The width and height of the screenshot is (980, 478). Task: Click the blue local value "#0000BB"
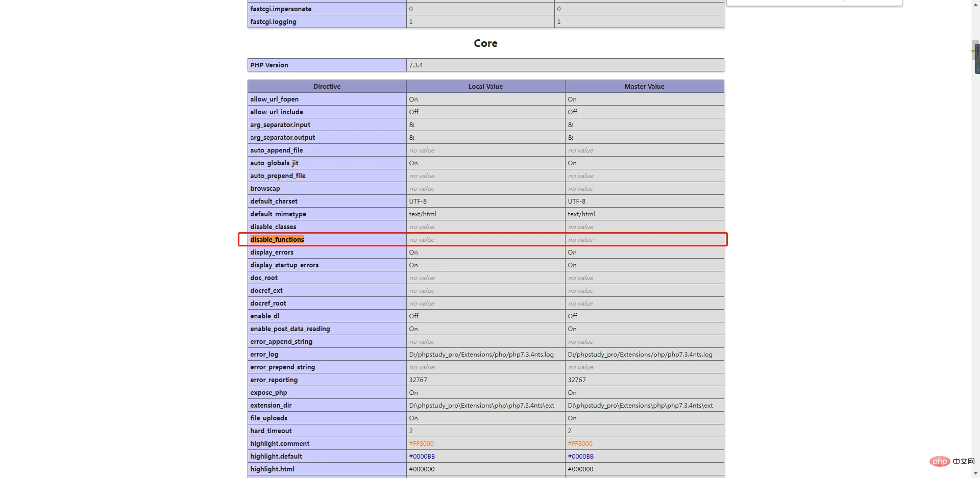click(x=422, y=457)
